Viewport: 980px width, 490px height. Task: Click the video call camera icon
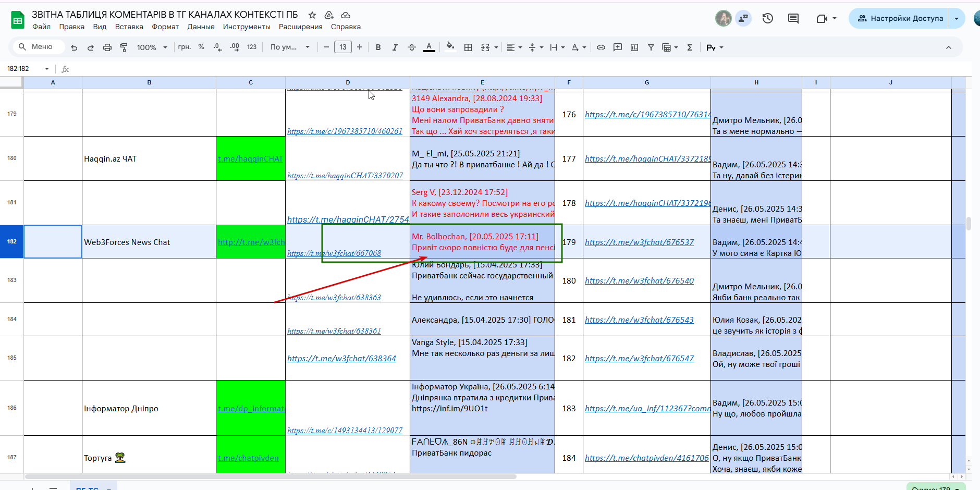click(822, 18)
